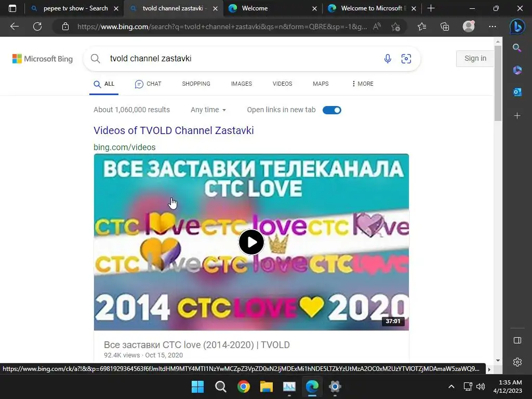This screenshot has height=399, width=532.
Task: Search using an image with the camera icon
Action: pos(406,59)
